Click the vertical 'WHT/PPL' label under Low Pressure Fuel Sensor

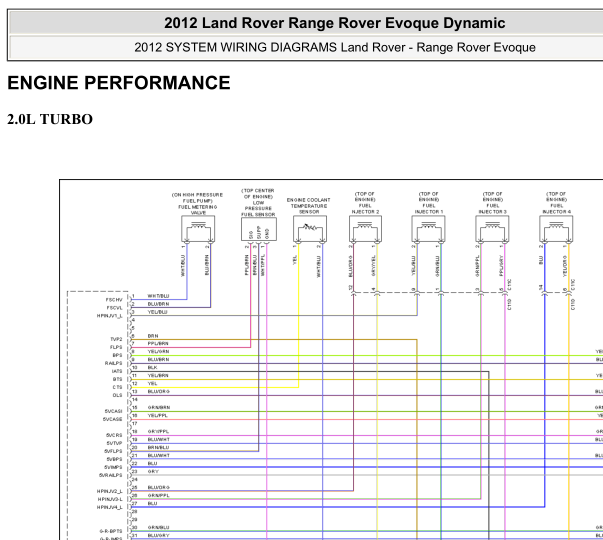(263, 265)
